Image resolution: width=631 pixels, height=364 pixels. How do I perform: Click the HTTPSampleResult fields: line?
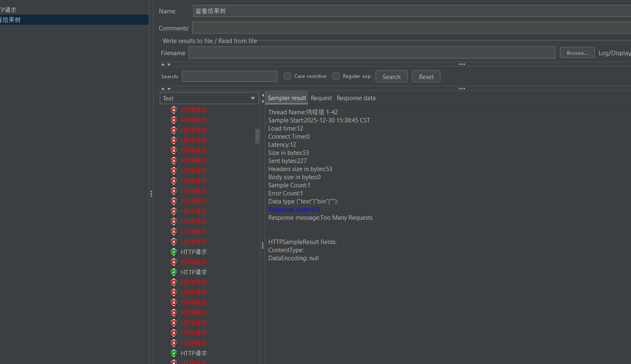(302, 242)
